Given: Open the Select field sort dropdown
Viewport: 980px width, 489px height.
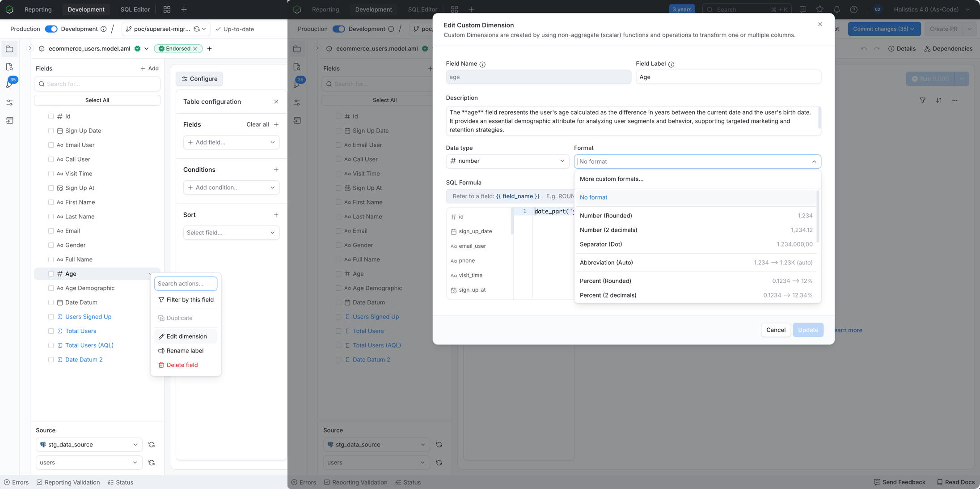Looking at the screenshot, I should 232,233.
